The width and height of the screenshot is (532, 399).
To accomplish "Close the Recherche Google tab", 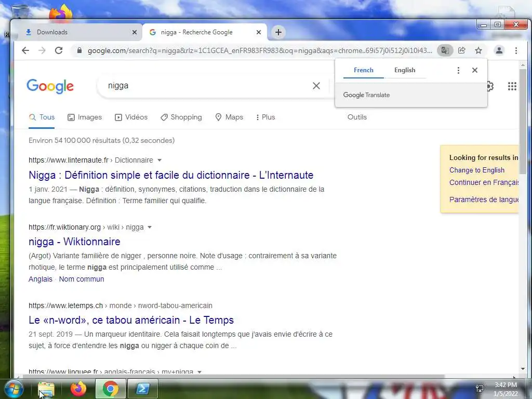I will pyautogui.click(x=259, y=32).
